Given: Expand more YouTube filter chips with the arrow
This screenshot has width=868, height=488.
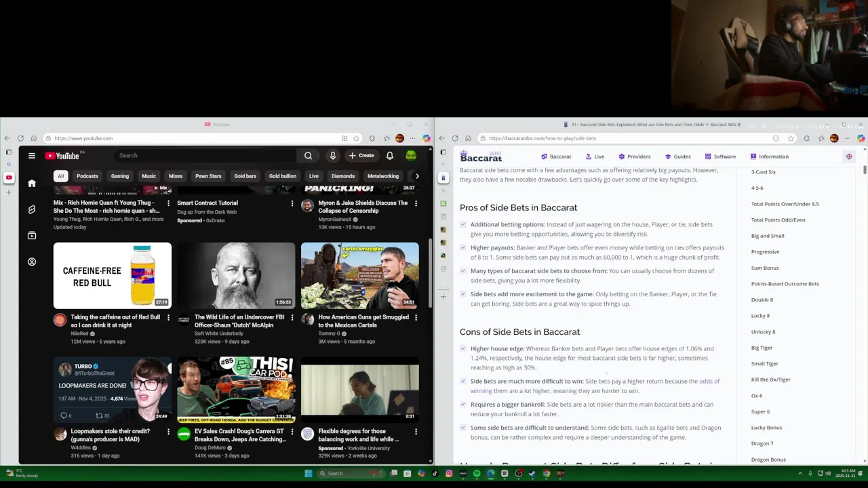Looking at the screenshot, I should tap(417, 176).
